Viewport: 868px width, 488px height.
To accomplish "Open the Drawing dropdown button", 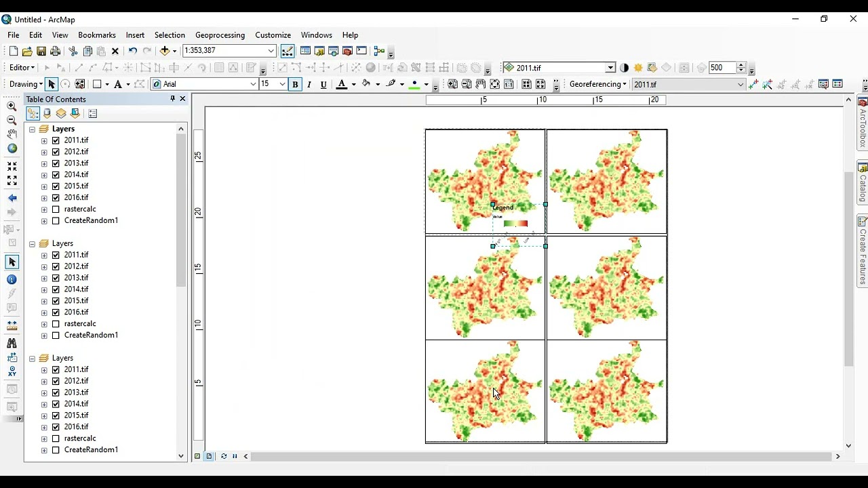I will 26,84.
